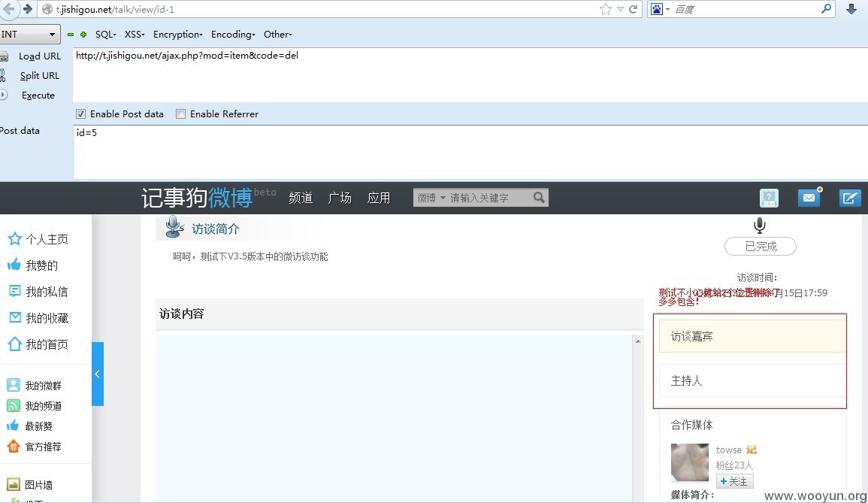Click the green minus HackBar icon
The height and width of the screenshot is (503, 868).
tap(71, 35)
